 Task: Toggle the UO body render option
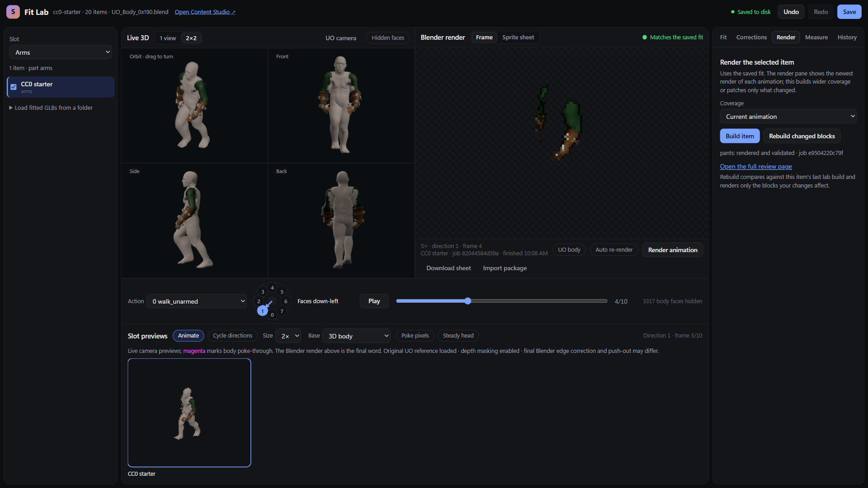pyautogui.click(x=569, y=250)
